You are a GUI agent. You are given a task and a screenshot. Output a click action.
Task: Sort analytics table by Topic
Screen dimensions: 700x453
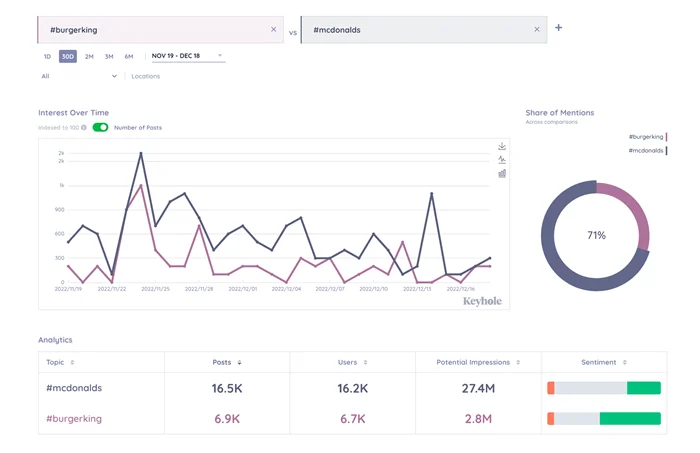(72, 362)
